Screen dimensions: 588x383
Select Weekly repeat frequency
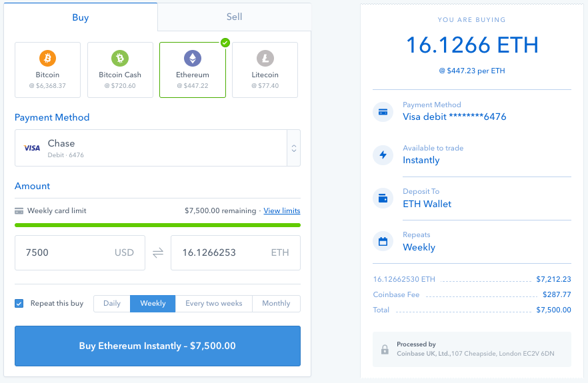153,304
